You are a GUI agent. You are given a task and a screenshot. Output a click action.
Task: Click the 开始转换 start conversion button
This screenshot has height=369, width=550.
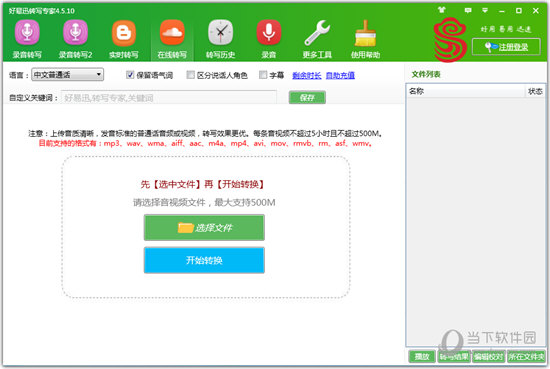204,260
